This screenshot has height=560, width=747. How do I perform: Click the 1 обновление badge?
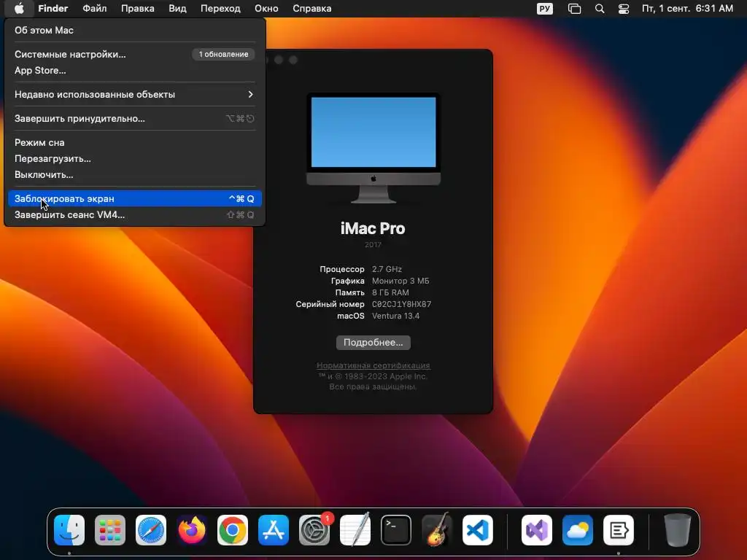point(223,54)
